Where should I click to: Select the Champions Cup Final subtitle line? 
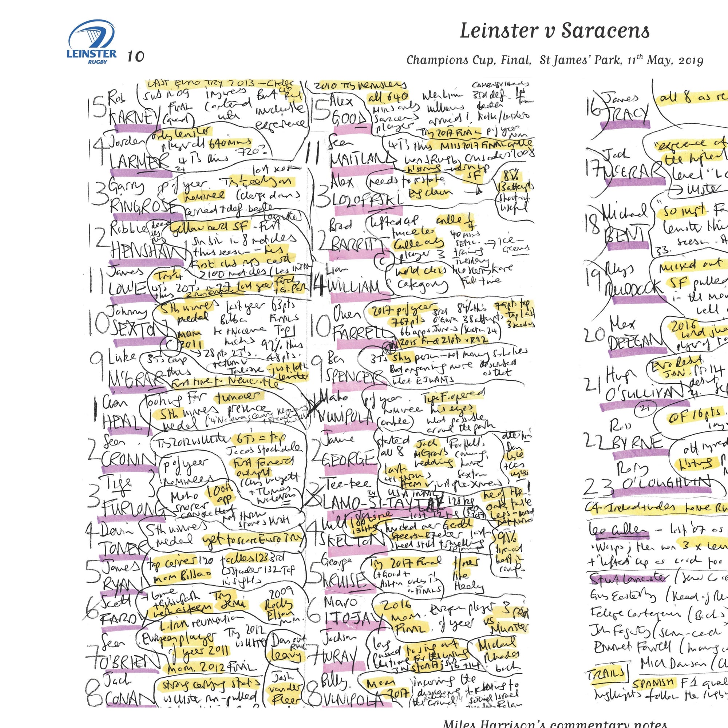tap(555, 60)
